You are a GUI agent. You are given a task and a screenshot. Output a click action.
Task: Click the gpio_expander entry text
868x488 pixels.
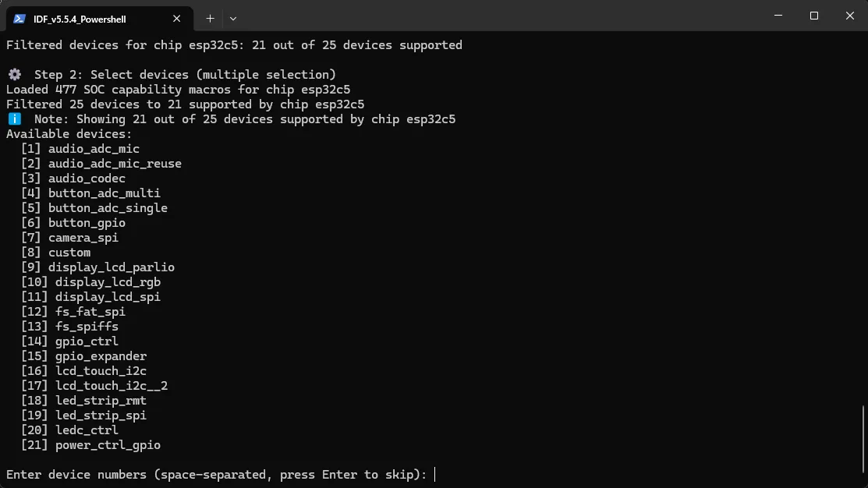tap(101, 356)
